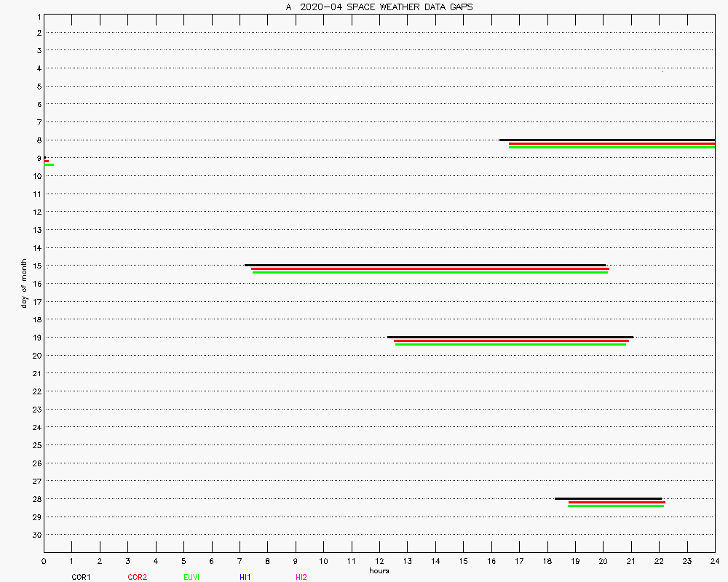
Task: Click the green EUVI legend label
Action: (x=192, y=577)
